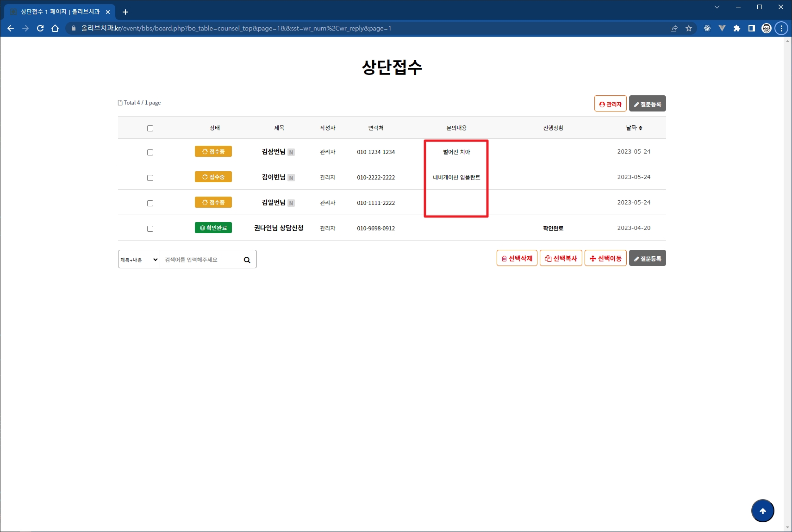
Task: Click the search magnifier icon
Action: click(x=247, y=260)
